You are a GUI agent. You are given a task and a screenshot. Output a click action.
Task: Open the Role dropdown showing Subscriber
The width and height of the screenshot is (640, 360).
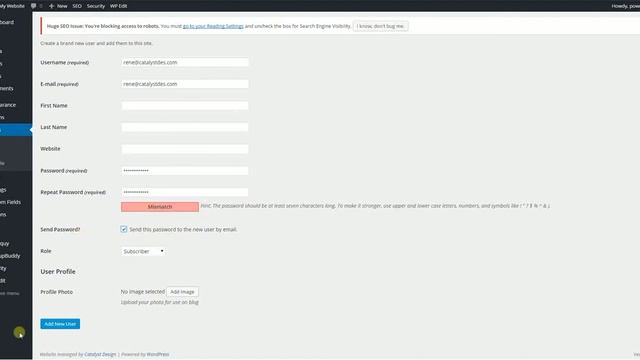[143, 251]
